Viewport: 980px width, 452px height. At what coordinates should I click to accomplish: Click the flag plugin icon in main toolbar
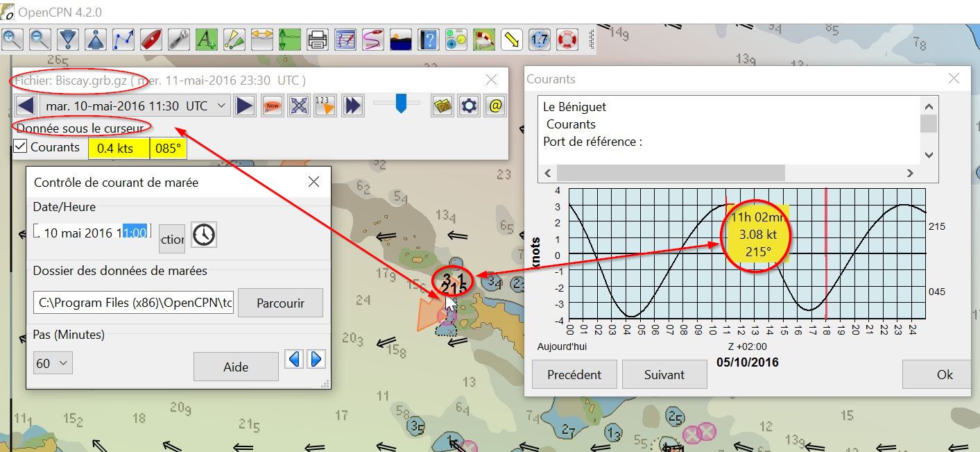tap(484, 39)
